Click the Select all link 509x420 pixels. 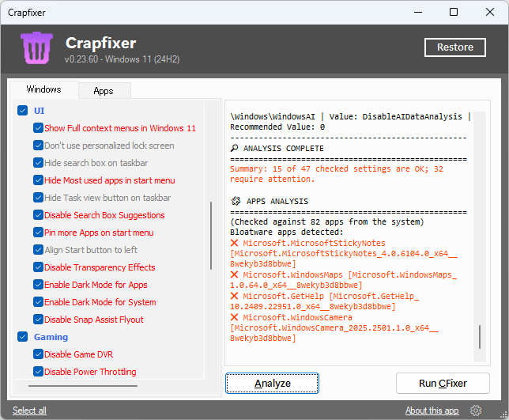tap(29, 411)
